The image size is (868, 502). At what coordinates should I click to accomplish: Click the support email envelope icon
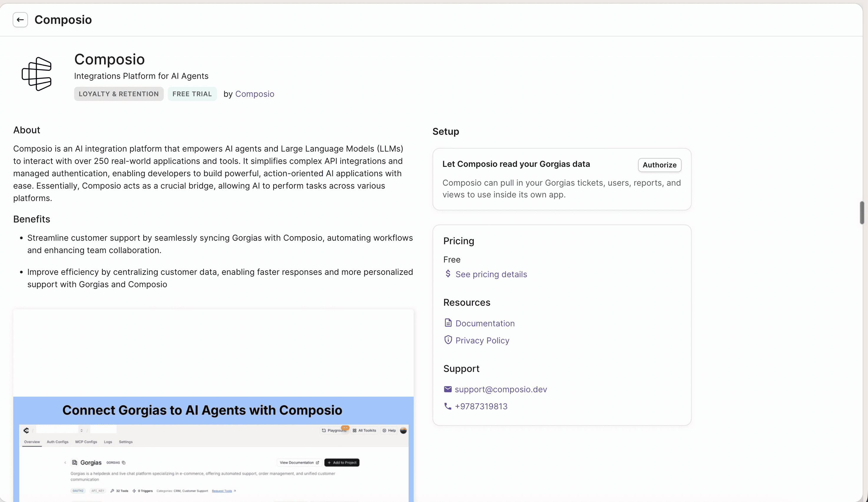click(448, 389)
